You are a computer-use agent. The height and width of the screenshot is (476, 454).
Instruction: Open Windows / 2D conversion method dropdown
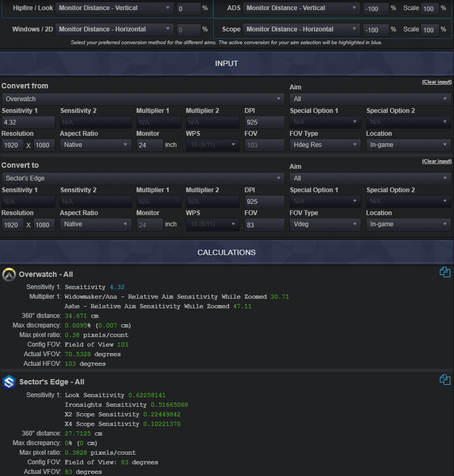point(114,29)
